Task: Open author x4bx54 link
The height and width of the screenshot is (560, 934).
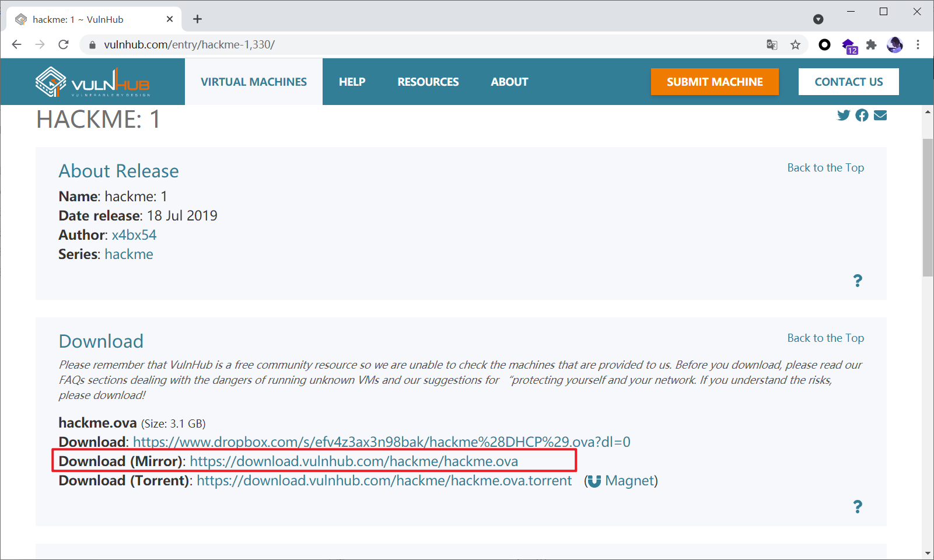Action: (134, 235)
